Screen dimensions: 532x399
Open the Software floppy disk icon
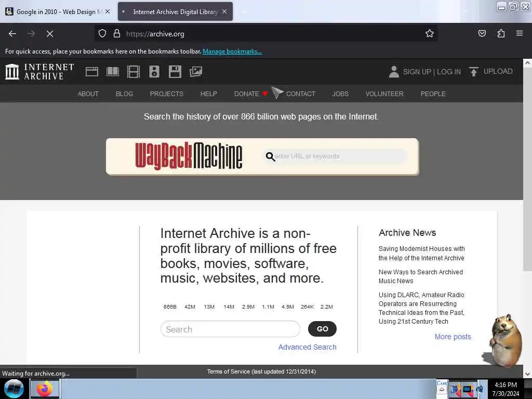click(x=175, y=72)
